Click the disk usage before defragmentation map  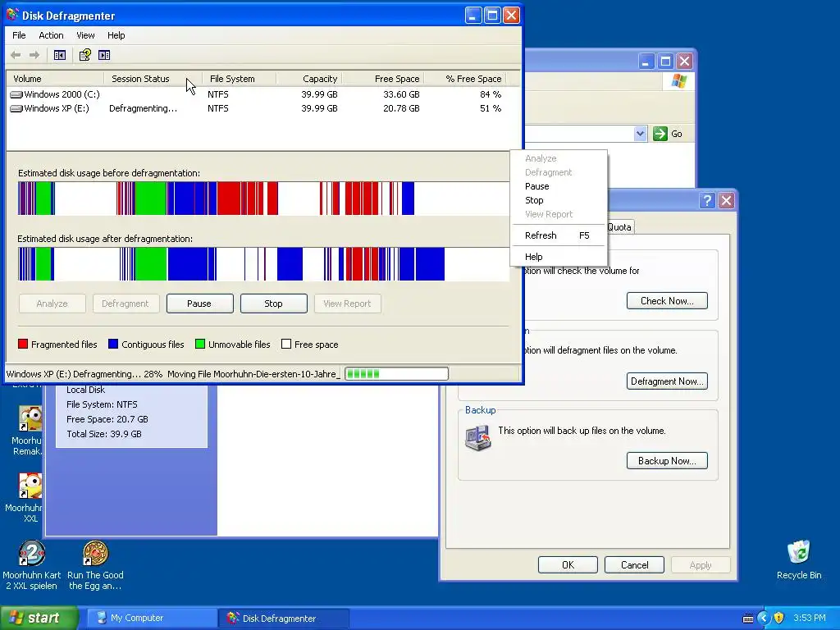[x=263, y=199]
